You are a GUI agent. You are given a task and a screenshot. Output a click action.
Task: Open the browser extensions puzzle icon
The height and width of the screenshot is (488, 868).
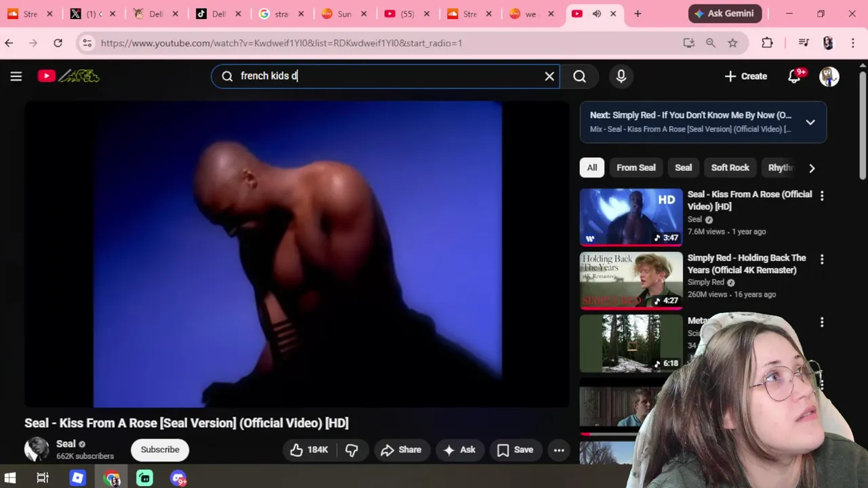767,43
